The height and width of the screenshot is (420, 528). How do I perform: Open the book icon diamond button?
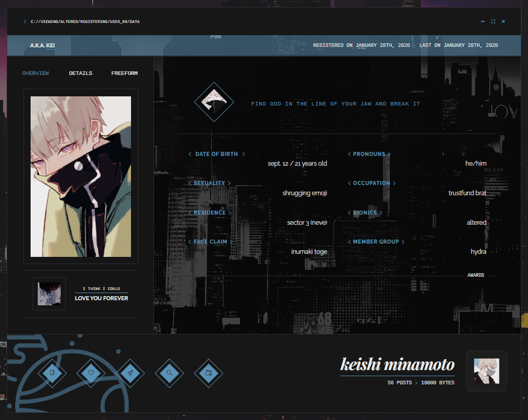point(52,373)
